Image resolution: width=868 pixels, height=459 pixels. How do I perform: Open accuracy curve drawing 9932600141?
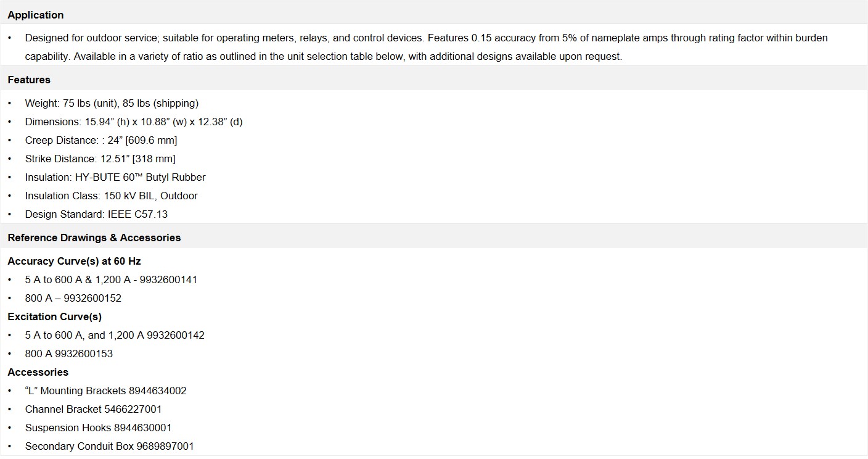tap(168, 279)
